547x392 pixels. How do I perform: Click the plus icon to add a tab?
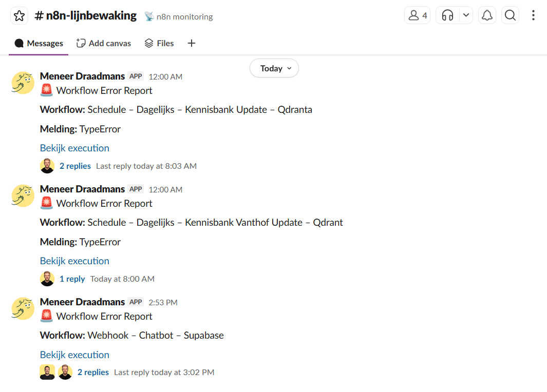tap(191, 43)
